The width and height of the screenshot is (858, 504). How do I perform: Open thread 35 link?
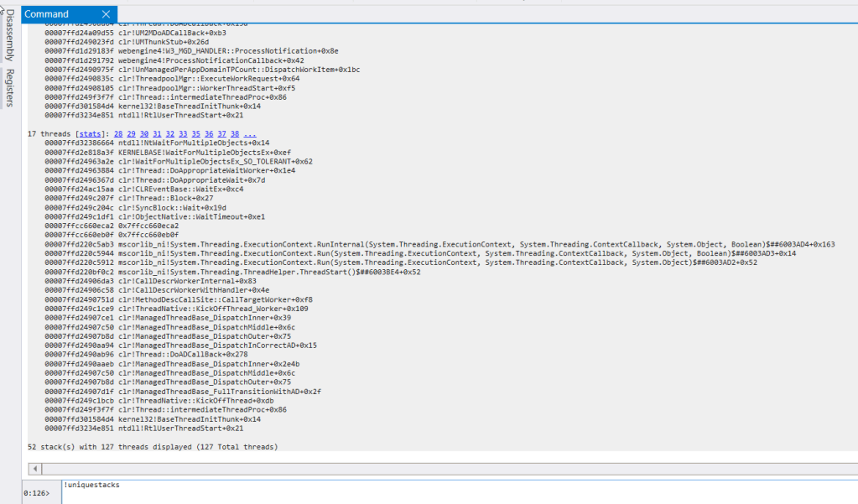(196, 134)
